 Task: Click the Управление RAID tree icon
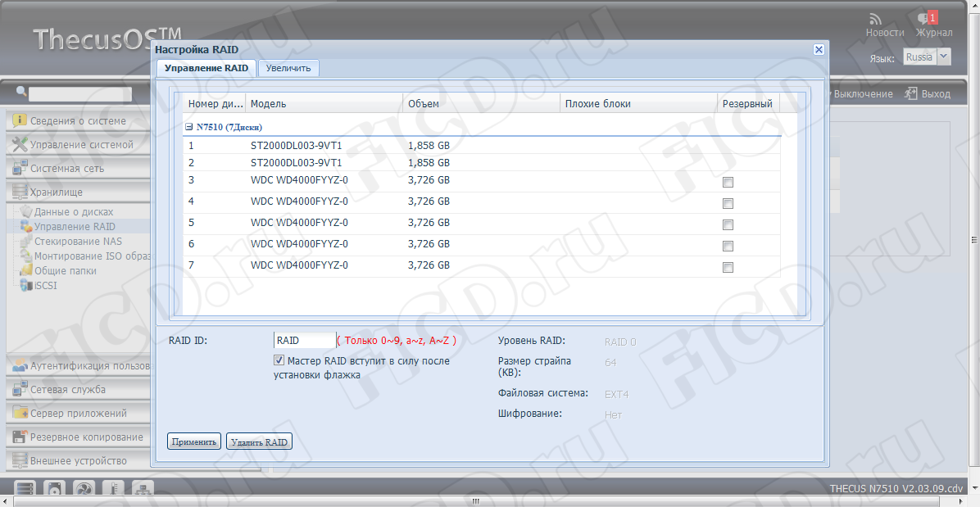point(26,226)
